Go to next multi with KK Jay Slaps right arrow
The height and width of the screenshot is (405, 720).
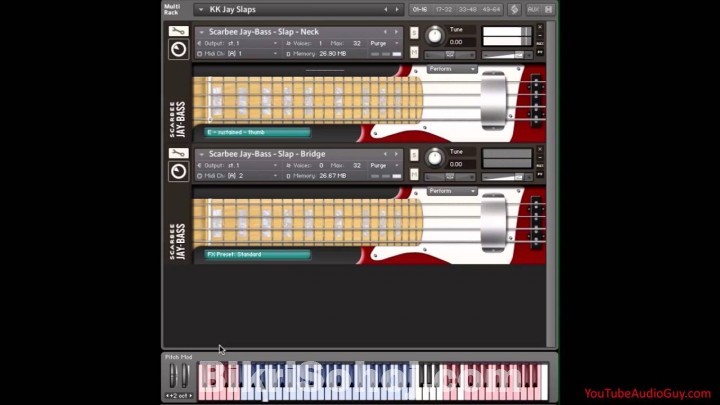coord(397,9)
